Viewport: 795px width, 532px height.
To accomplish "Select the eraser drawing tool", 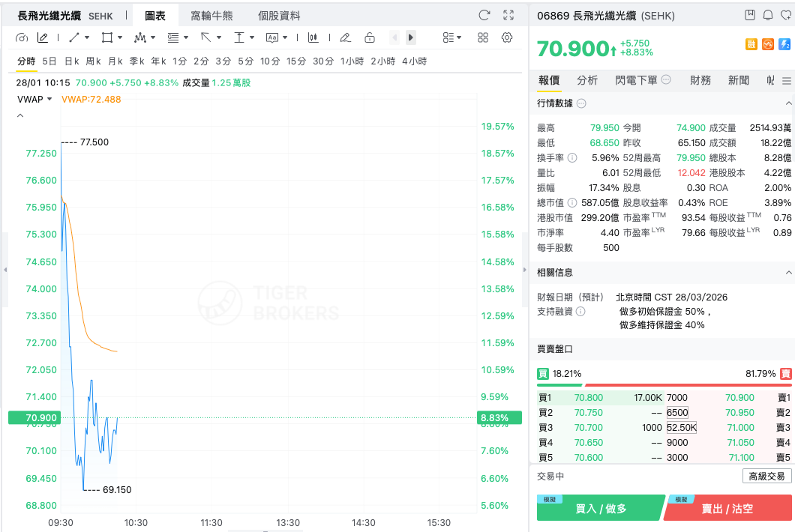I will 345,37.
